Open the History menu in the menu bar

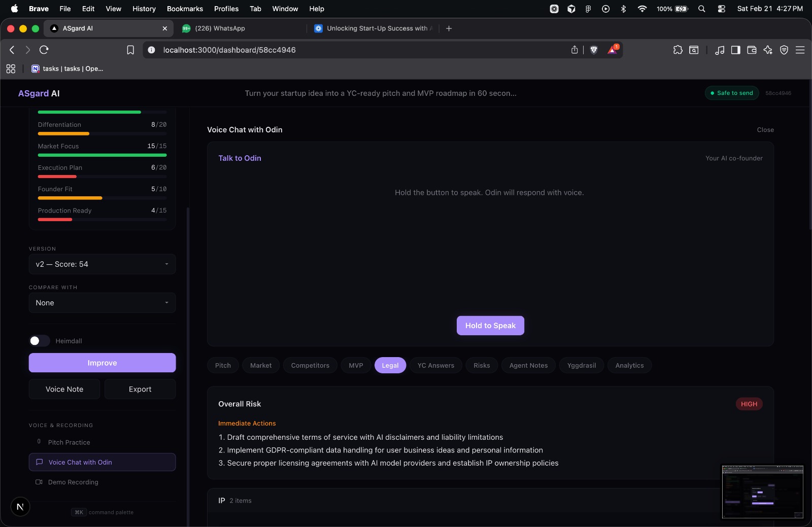point(144,9)
